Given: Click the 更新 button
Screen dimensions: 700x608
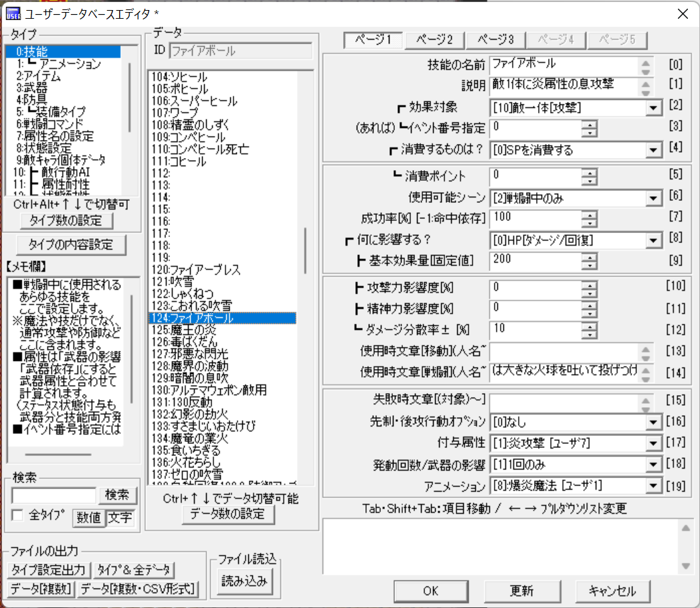Looking at the screenshot, I should coord(522,591).
